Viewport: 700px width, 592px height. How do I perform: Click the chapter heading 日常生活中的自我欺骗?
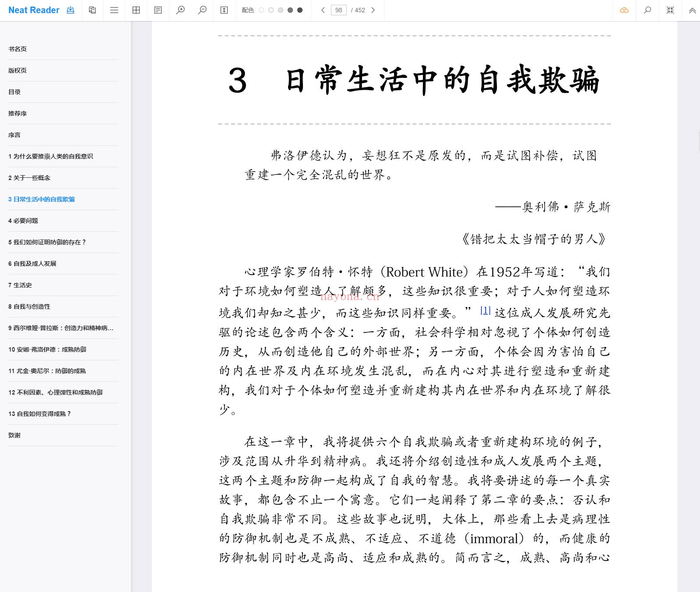point(443,80)
